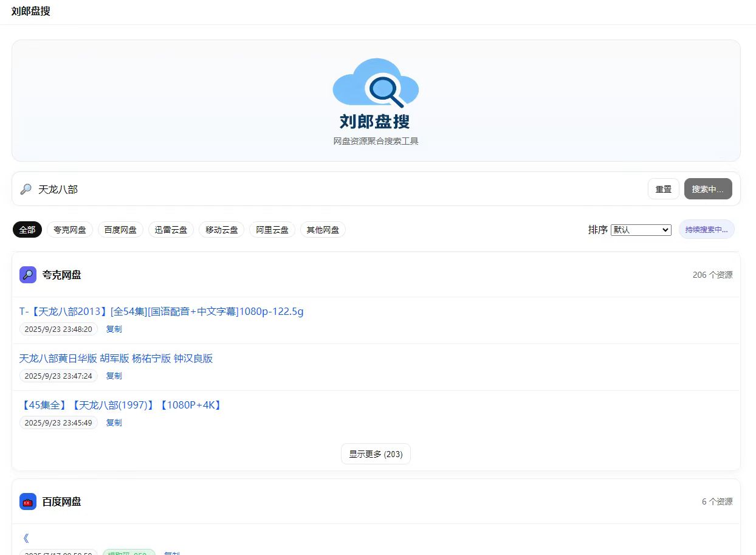Show only 阿里云盘 results
The height and width of the screenshot is (555, 756).
[272, 230]
